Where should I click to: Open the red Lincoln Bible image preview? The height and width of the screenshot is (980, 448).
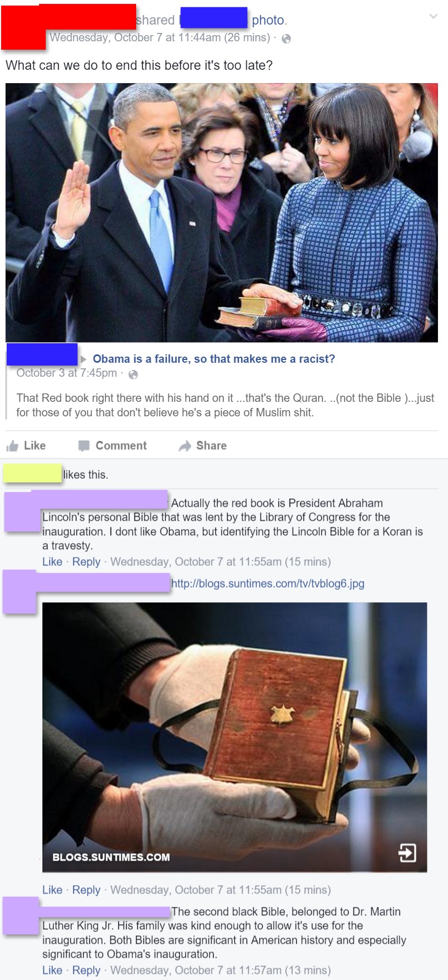click(234, 737)
